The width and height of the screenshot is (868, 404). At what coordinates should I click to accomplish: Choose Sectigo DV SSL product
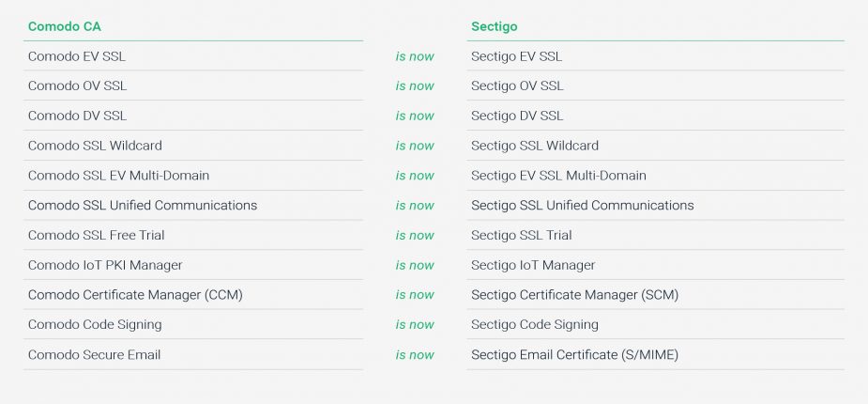(517, 117)
